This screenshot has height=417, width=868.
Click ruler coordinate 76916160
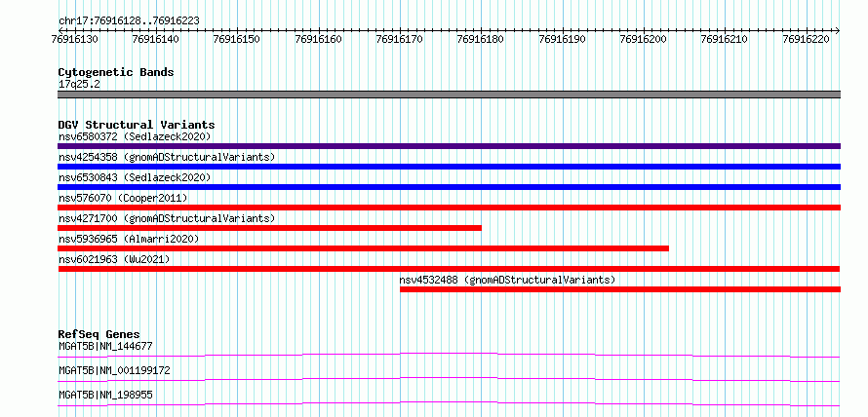click(x=318, y=39)
